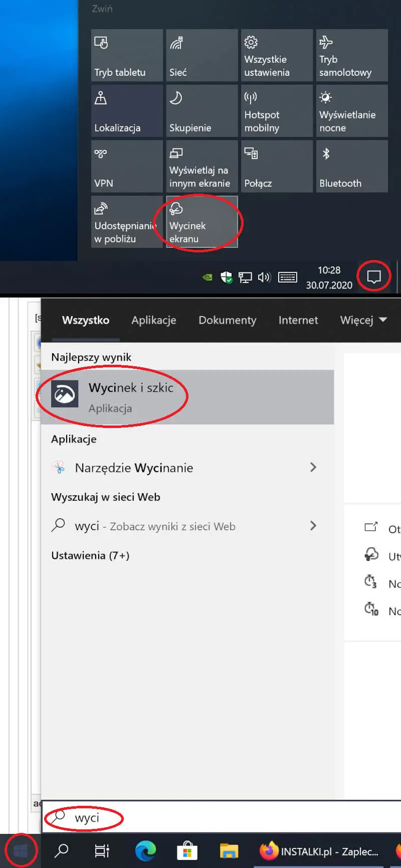The image size is (401, 868).
Task: Launch Microsoft Edge from taskbar
Action: [x=145, y=850]
